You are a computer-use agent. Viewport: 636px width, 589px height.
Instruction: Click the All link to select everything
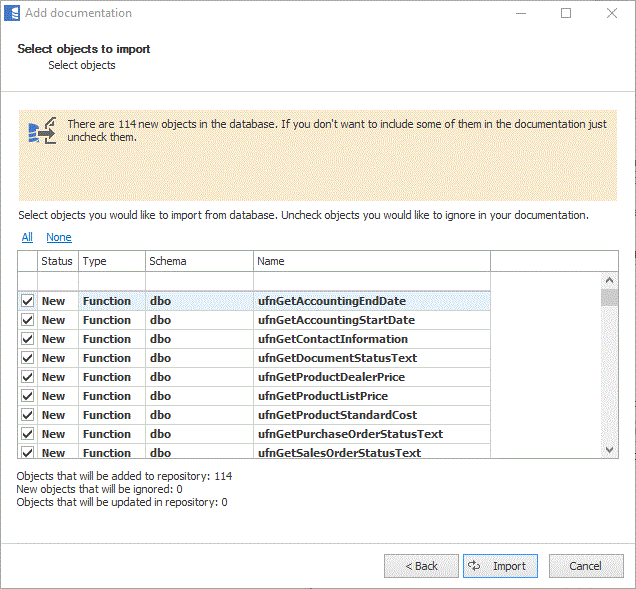point(27,237)
